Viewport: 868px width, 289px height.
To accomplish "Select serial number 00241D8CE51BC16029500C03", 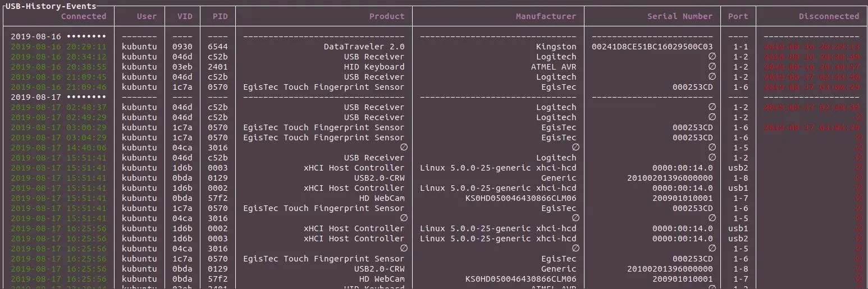I will pos(652,47).
